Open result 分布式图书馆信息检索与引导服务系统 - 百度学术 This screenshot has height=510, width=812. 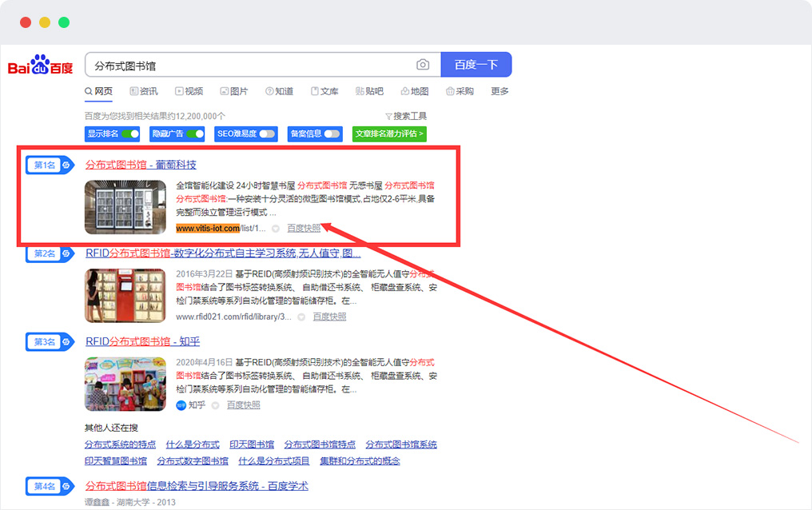[197, 486]
